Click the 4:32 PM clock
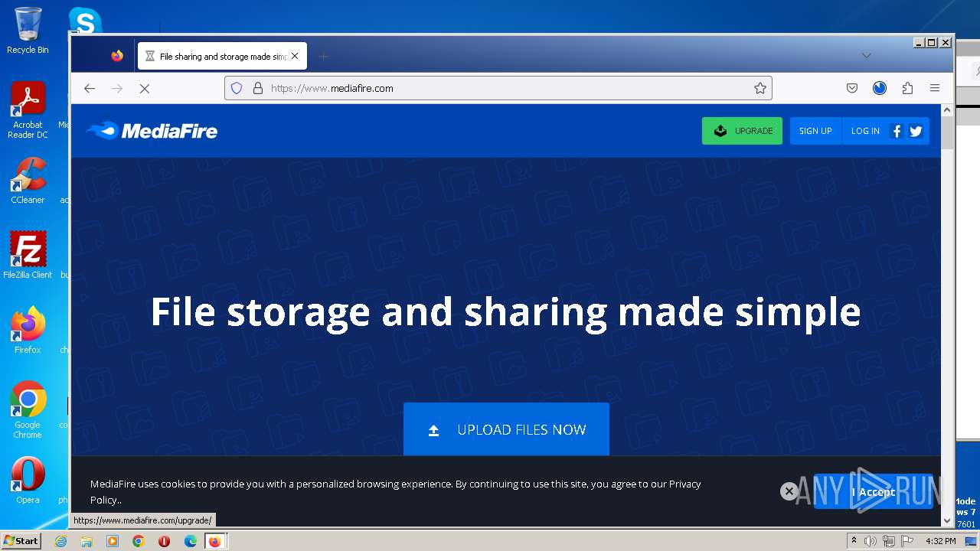The height and width of the screenshot is (551, 980). [x=940, y=541]
